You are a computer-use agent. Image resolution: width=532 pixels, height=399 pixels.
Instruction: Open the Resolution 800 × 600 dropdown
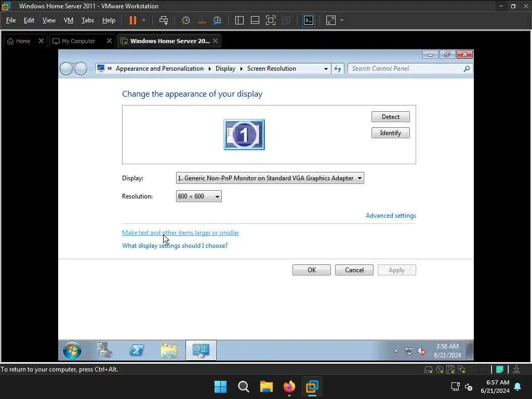pos(198,196)
